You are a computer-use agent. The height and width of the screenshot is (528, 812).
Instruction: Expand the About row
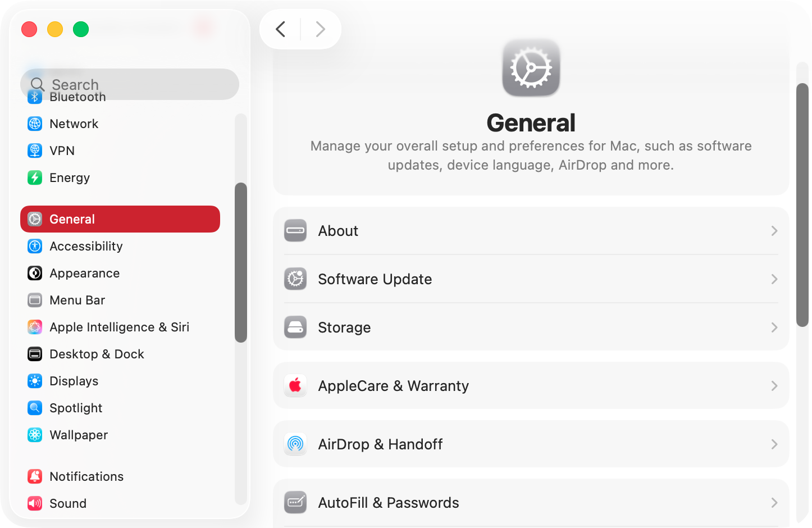pos(531,231)
